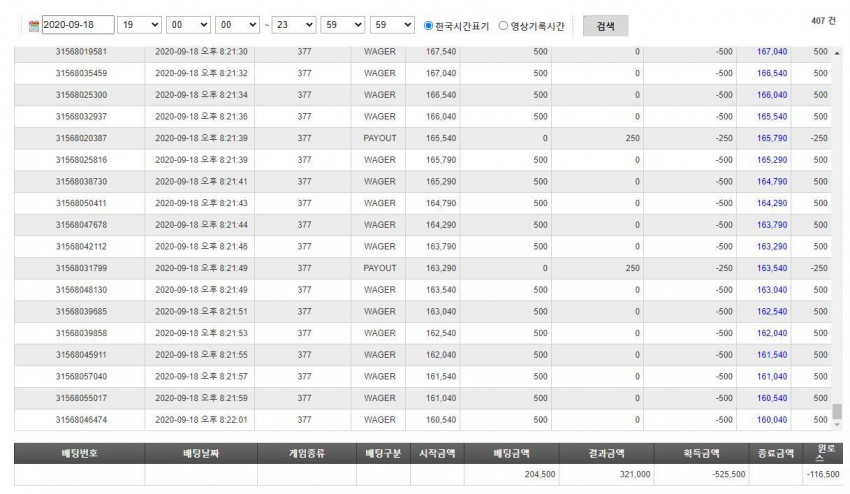Click the 게임종류 column header
850x494 pixels.
307,453
